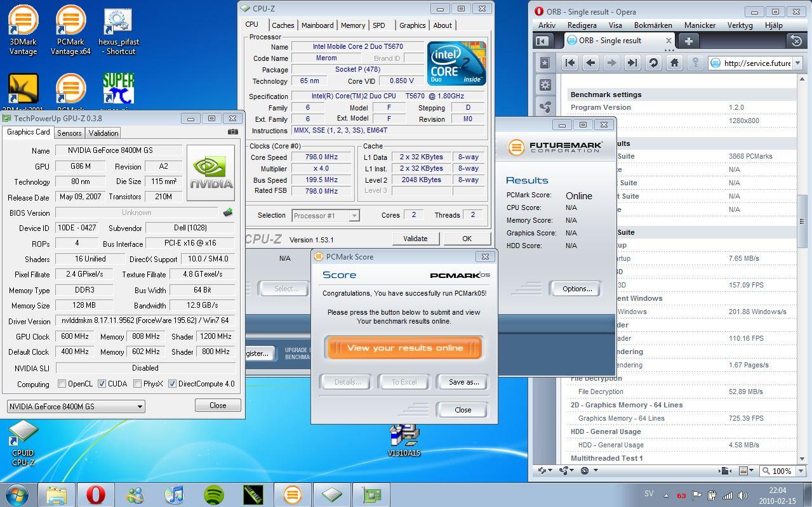812x507 pixels.
Task: Close the PCMark Score dialog via Close button
Action: [x=463, y=410]
